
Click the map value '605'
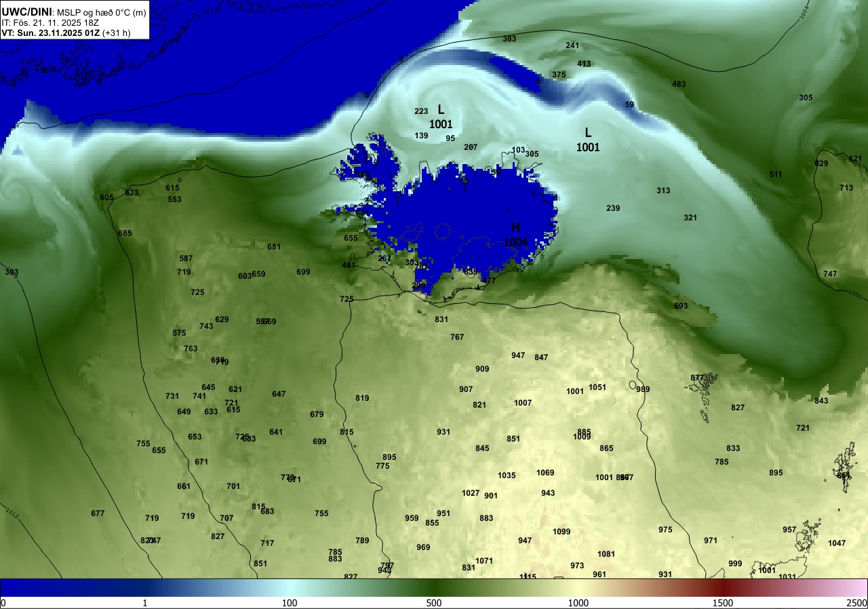[106, 197]
